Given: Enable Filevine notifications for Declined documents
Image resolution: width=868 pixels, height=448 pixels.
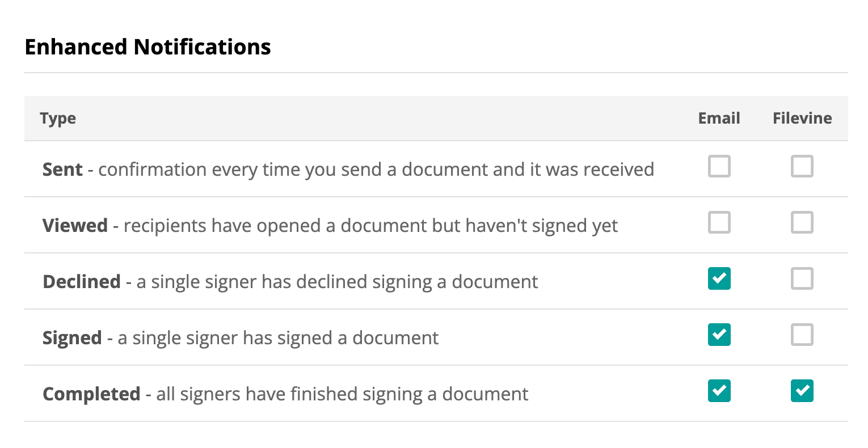Looking at the screenshot, I should coord(802,278).
